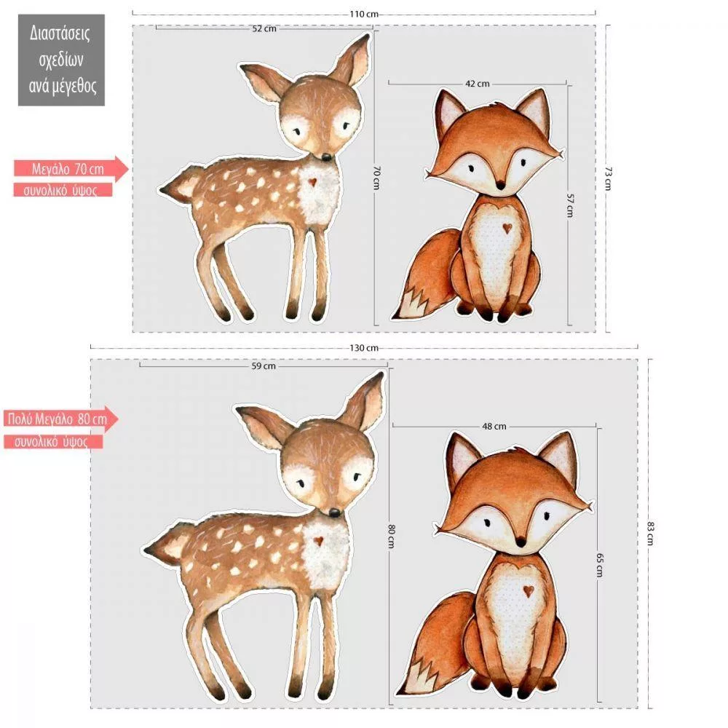Click the 130 cm width label

[x=364, y=348]
